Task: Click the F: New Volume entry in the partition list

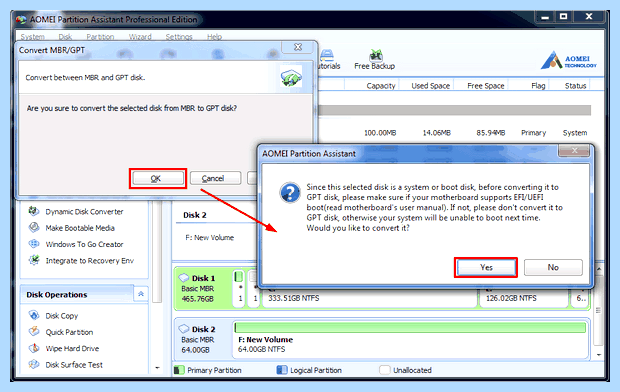Action: coord(210,238)
